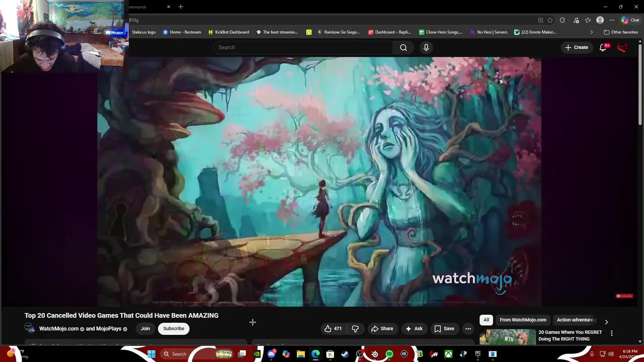Open the KickBot Dashboard bookmark

click(228, 32)
